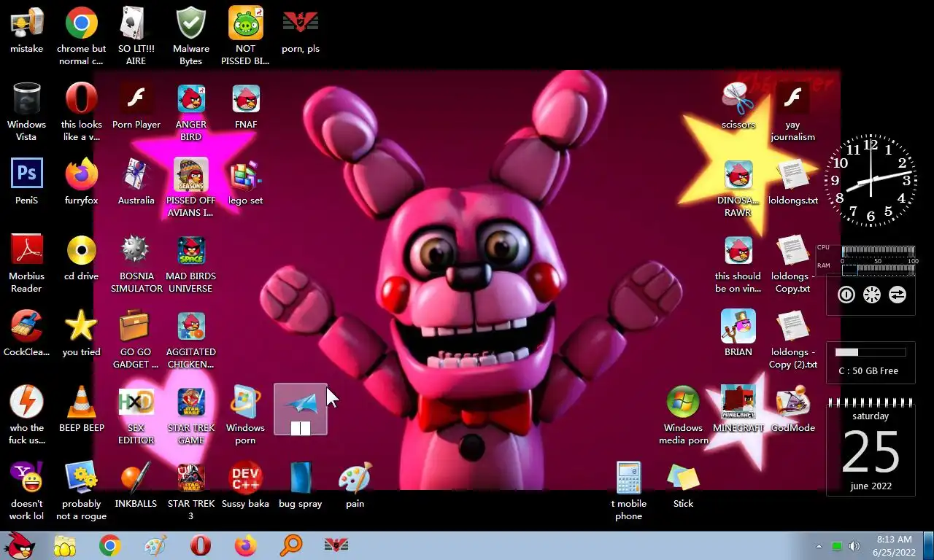
Task: Click the volume speaker tray icon
Action: [x=854, y=546]
